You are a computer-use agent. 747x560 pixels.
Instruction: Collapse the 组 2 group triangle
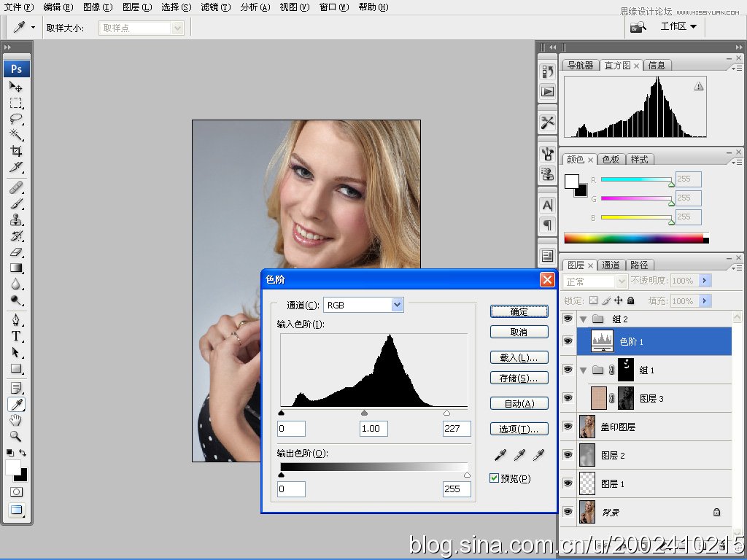[583, 319]
